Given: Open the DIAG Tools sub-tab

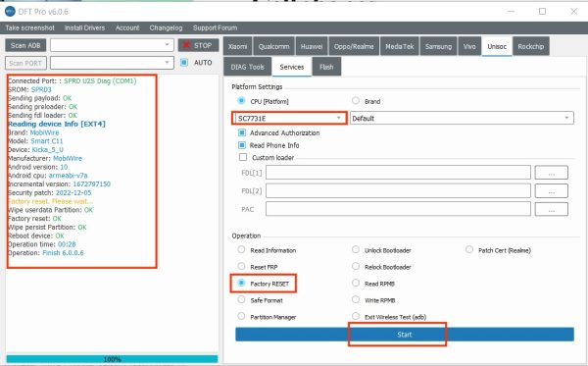Looking at the screenshot, I should pyautogui.click(x=248, y=67).
